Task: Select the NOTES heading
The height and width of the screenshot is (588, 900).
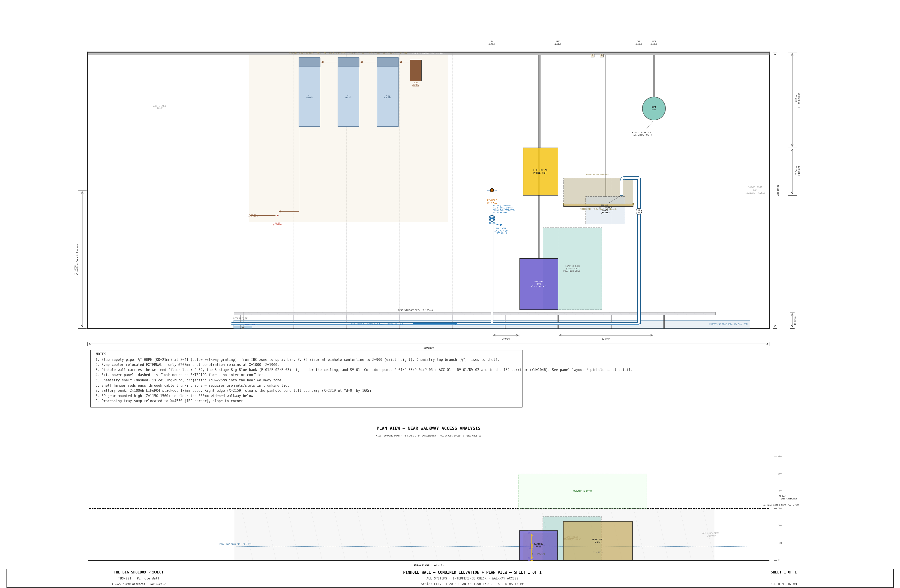Action: pos(101,354)
